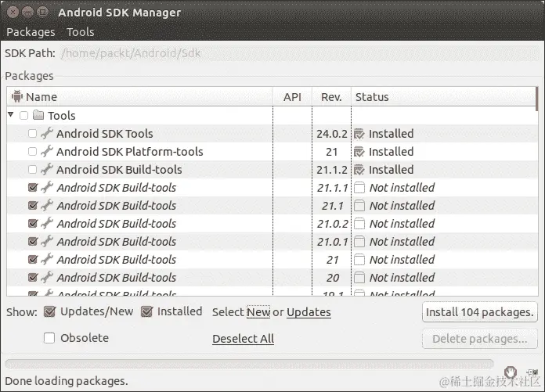Enable the Obsolete filter checkbox
Viewport: 545px width, 392px height.
[49, 338]
